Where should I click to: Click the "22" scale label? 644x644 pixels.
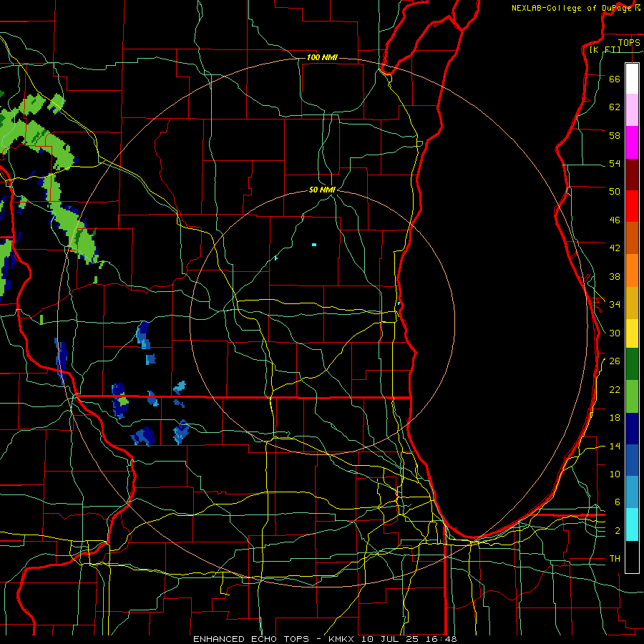[615, 389]
